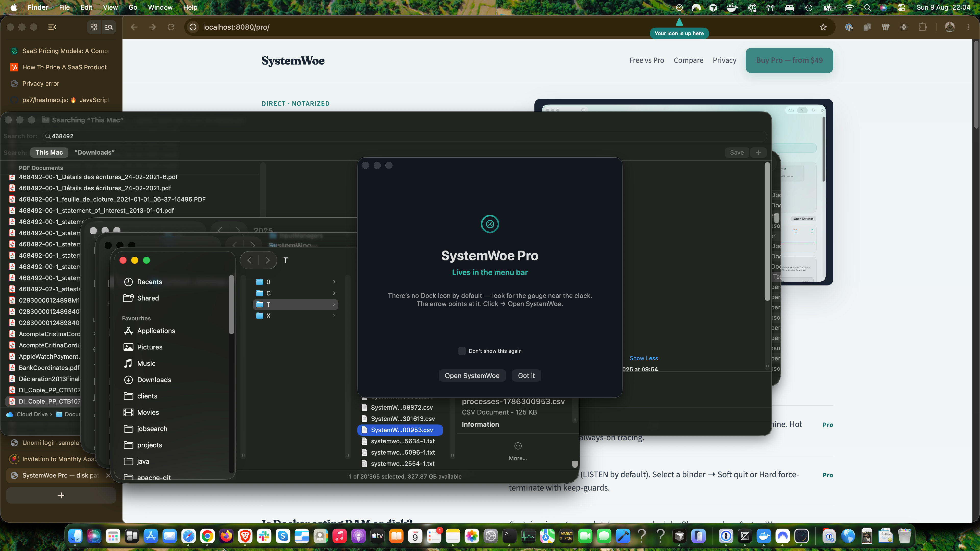Click the Docker whale menu bar icon
This screenshot has height=551, width=980.
pos(732,7)
